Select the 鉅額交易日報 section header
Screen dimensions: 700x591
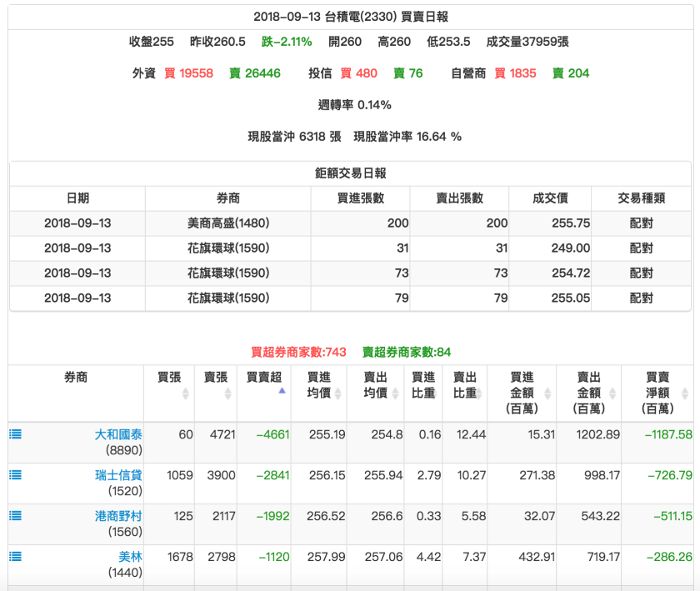tap(350, 172)
